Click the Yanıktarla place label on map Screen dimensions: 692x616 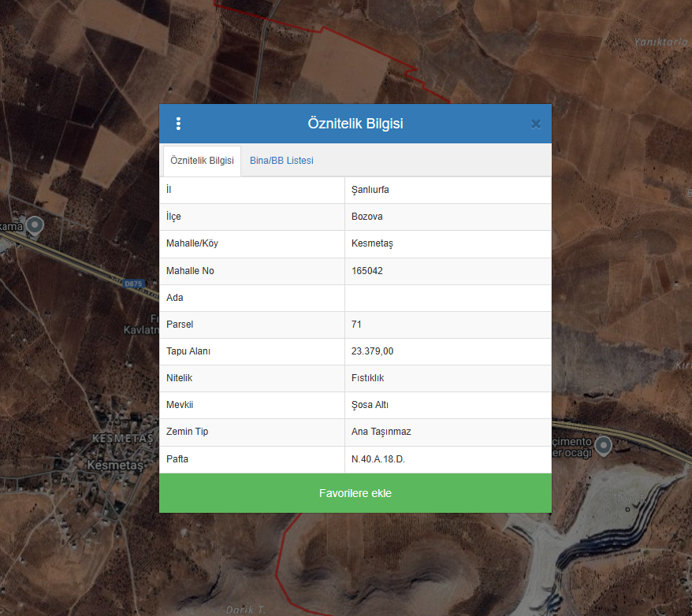[x=660, y=42]
